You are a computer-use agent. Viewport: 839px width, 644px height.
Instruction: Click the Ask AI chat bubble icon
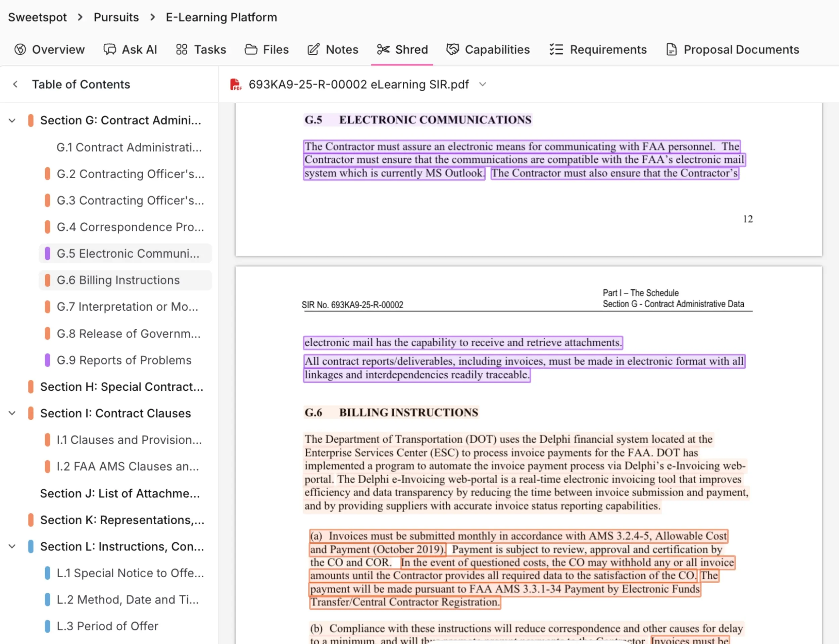[x=110, y=49]
